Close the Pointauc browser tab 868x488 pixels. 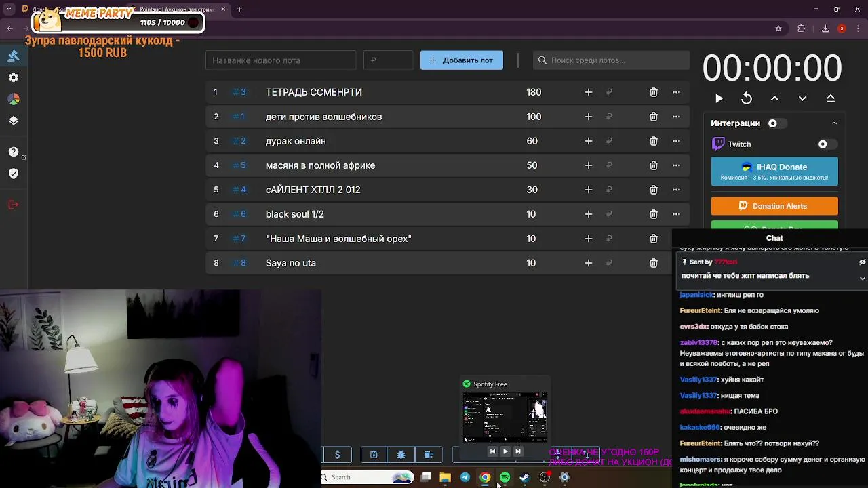tap(223, 9)
